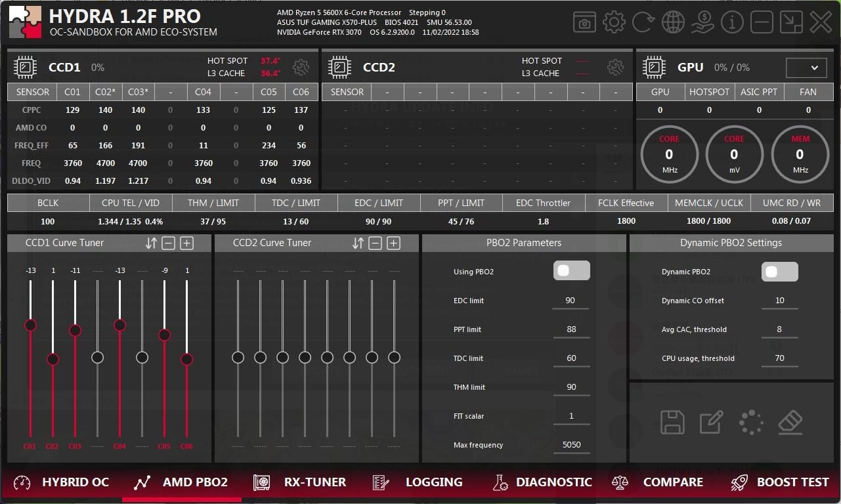Open the info icon in header
The height and width of the screenshot is (504, 841).
[x=732, y=22]
